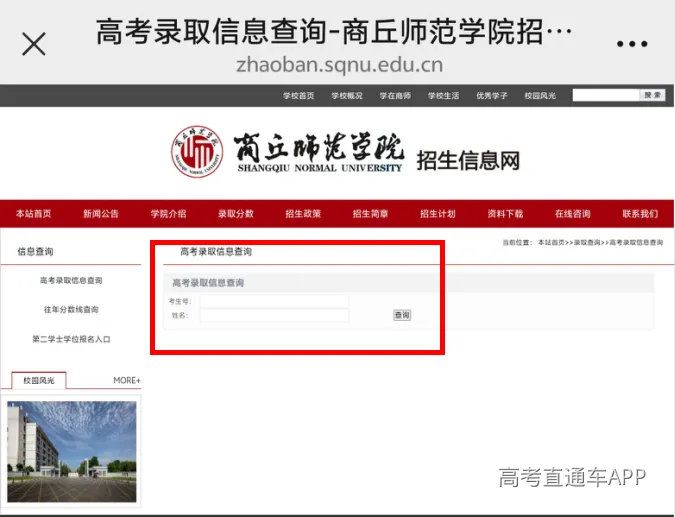This screenshot has width=675, height=517.
Task: Open 招生简章 menu item
Action: [x=370, y=214]
